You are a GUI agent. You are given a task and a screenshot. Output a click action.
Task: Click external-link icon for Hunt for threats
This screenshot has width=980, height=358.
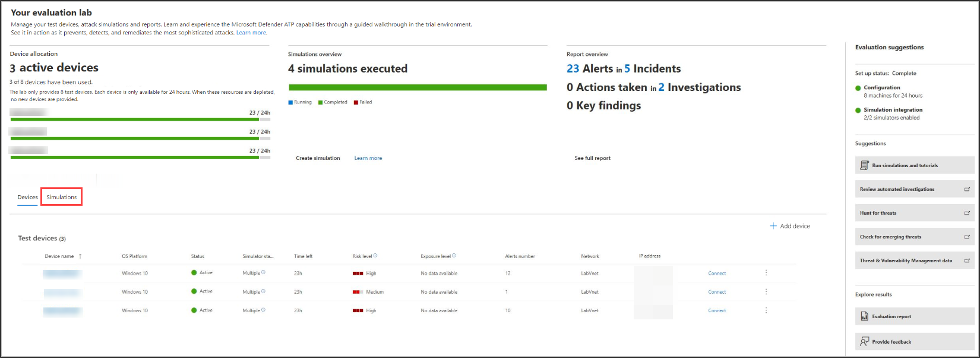967,213
